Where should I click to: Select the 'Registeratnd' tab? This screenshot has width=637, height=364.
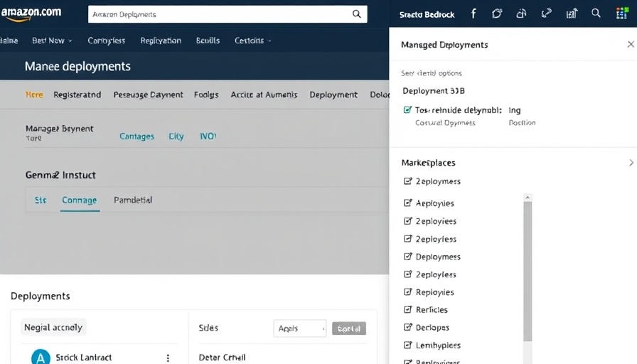(x=77, y=95)
